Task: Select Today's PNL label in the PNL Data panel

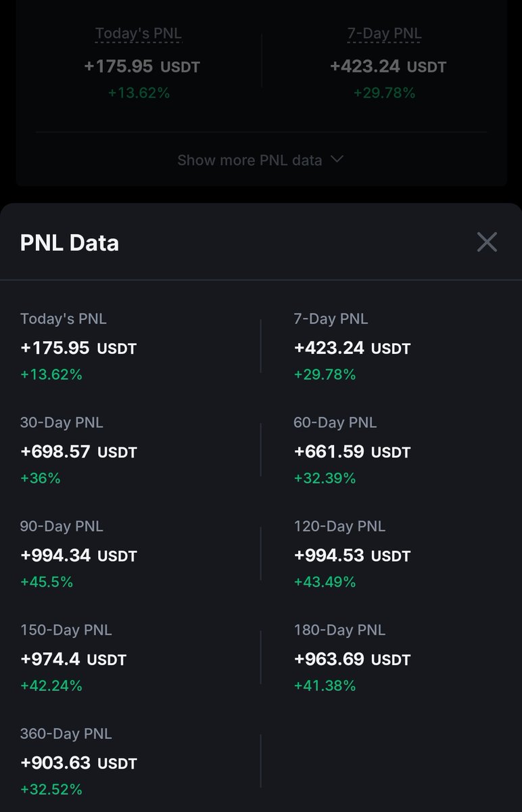Action: pos(64,319)
